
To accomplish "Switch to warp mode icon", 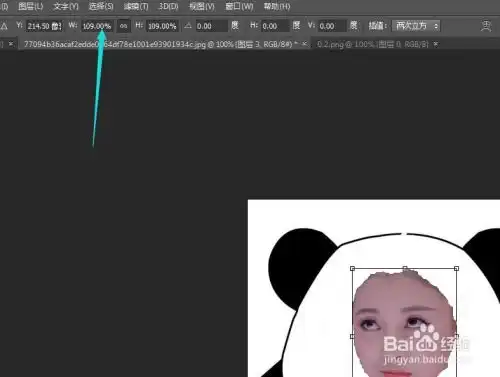I will pos(486,26).
